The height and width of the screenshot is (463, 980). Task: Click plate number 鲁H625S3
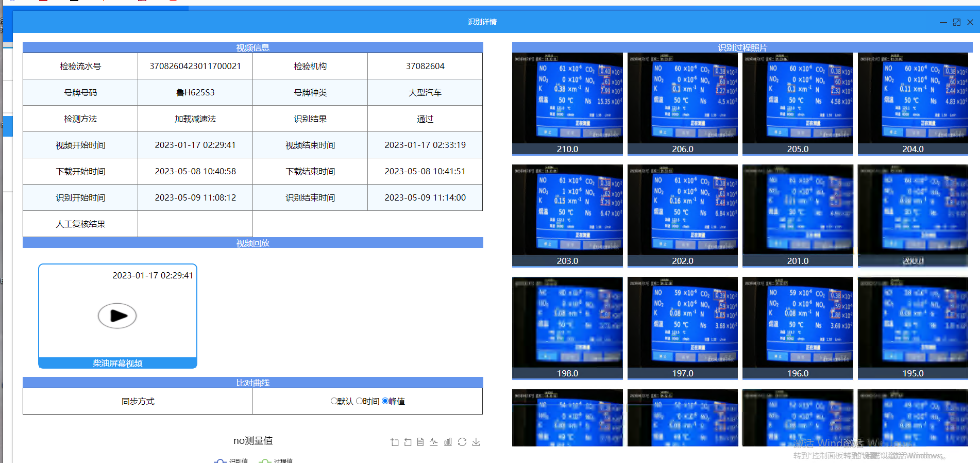[195, 92]
